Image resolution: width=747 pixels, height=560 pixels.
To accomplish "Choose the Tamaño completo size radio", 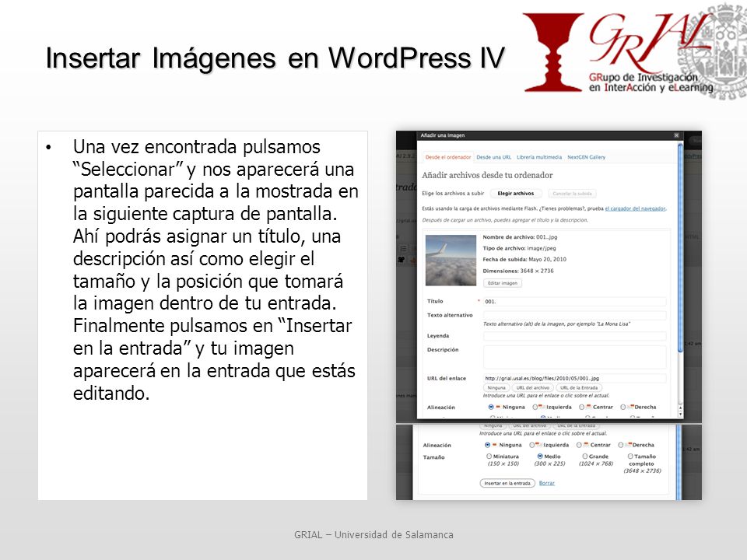I will 630,457.
